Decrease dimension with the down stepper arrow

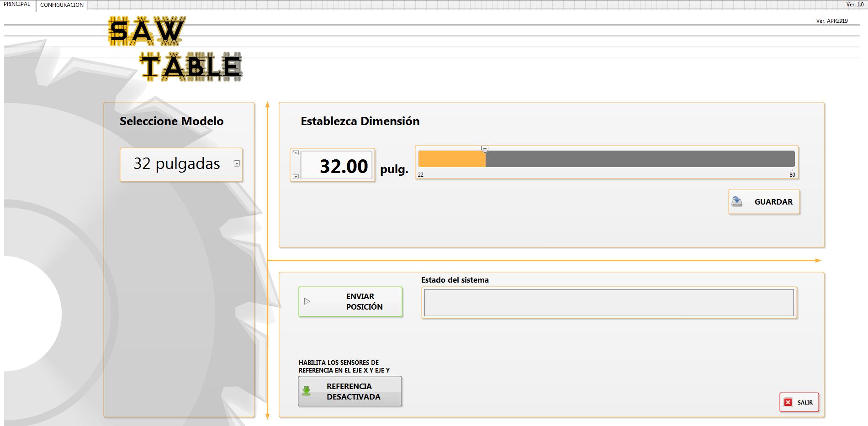tap(296, 176)
